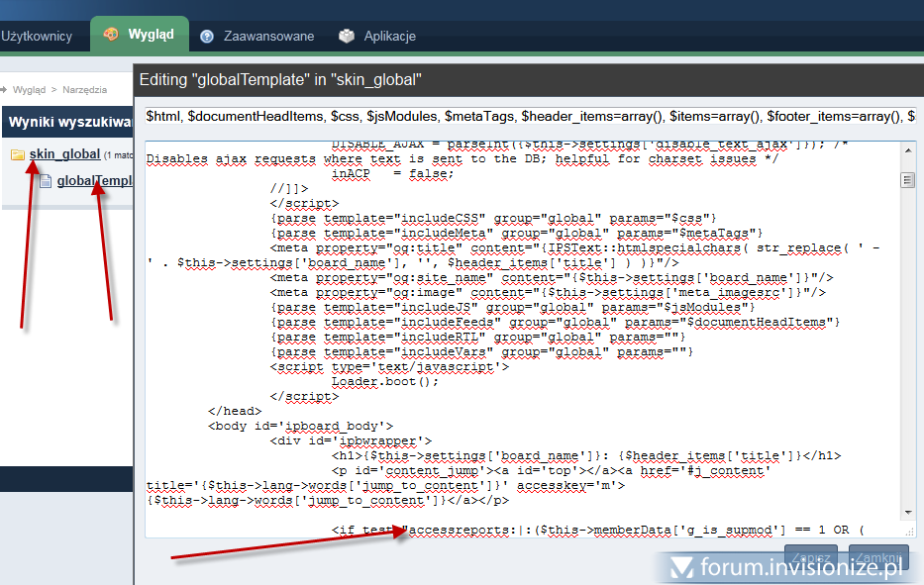Go to Wygląd in the breadcrumb

tap(29, 89)
